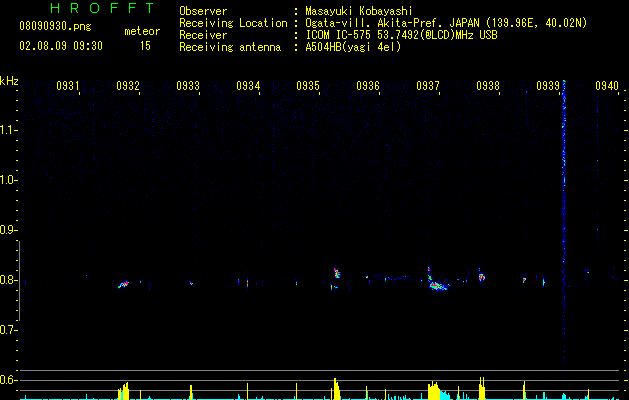Screen dimensions: 629x400
Task: Click the meteor echo after 0935
Action: coord(336,274)
